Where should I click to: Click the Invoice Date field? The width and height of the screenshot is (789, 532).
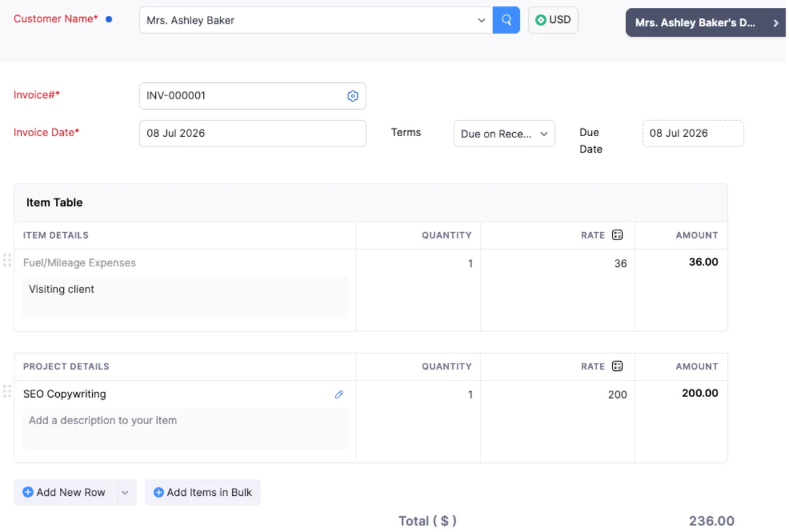tap(252, 133)
